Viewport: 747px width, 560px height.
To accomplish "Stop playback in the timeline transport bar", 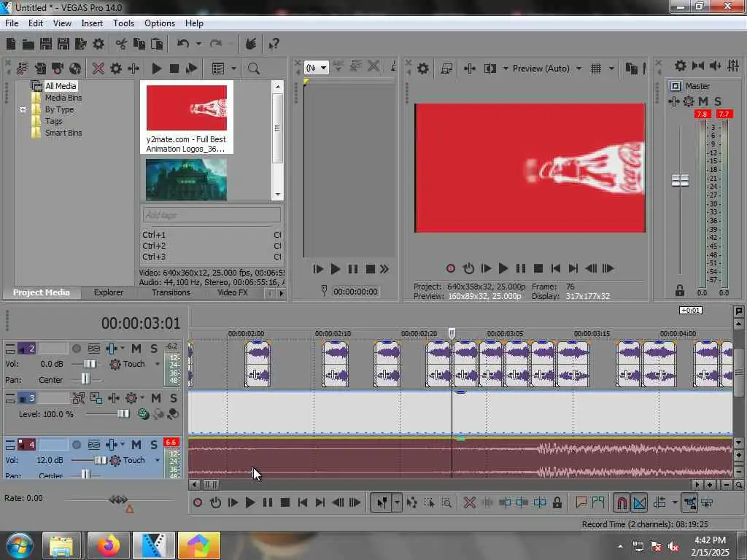I will pyautogui.click(x=285, y=502).
